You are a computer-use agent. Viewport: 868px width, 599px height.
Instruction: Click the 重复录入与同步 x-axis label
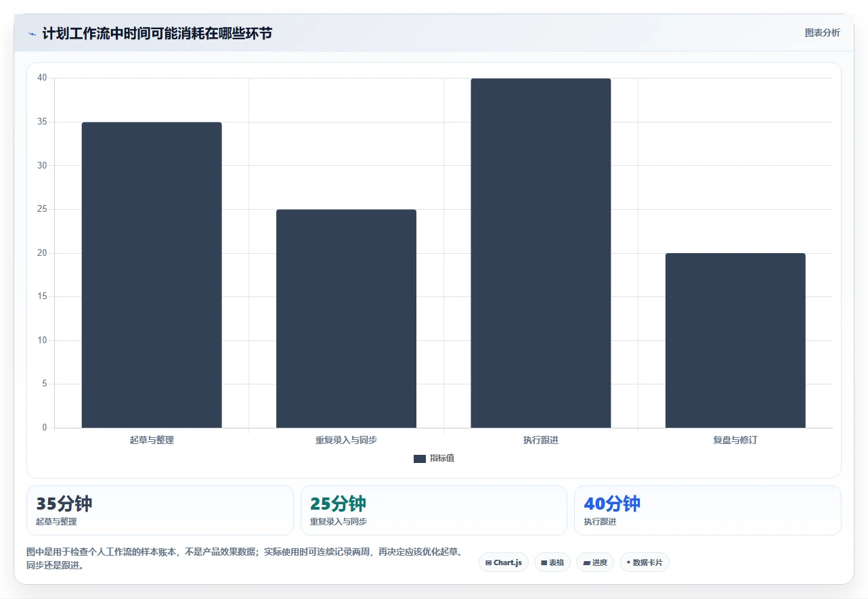[346, 440]
